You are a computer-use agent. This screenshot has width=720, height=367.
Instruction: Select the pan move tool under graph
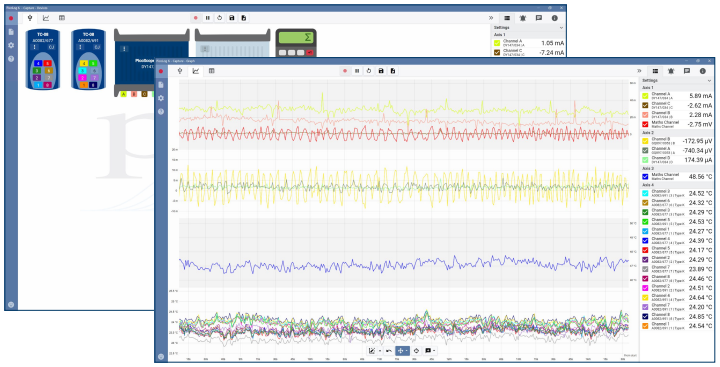click(x=400, y=351)
